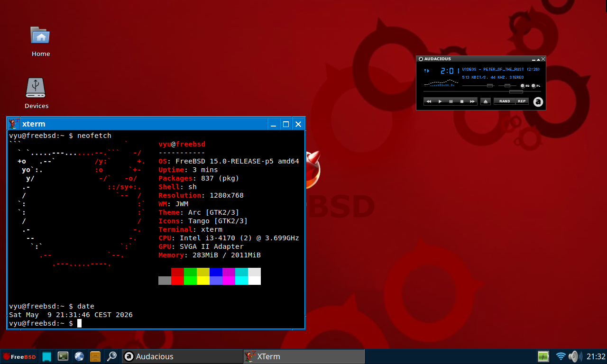The image size is (607, 364).
Task: Click the Audacious seek bar handle
Action: click(516, 91)
